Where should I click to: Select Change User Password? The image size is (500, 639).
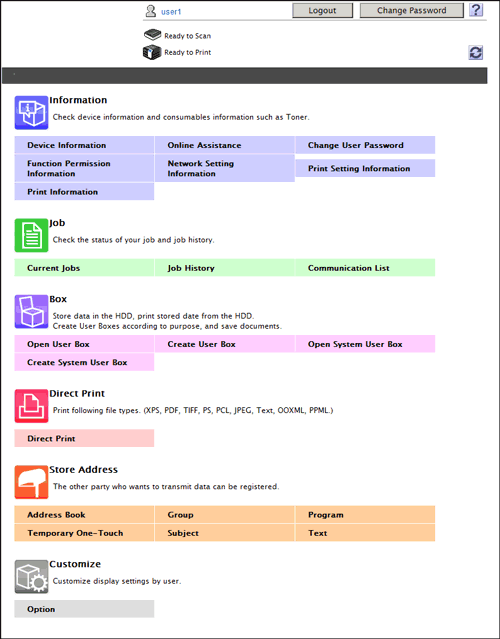pos(365,145)
